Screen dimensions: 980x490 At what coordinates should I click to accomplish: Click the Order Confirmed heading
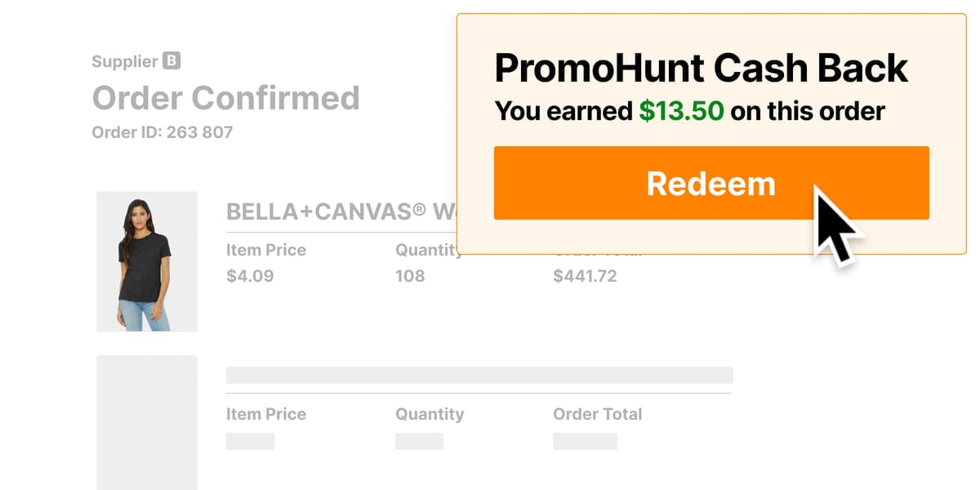click(x=225, y=98)
